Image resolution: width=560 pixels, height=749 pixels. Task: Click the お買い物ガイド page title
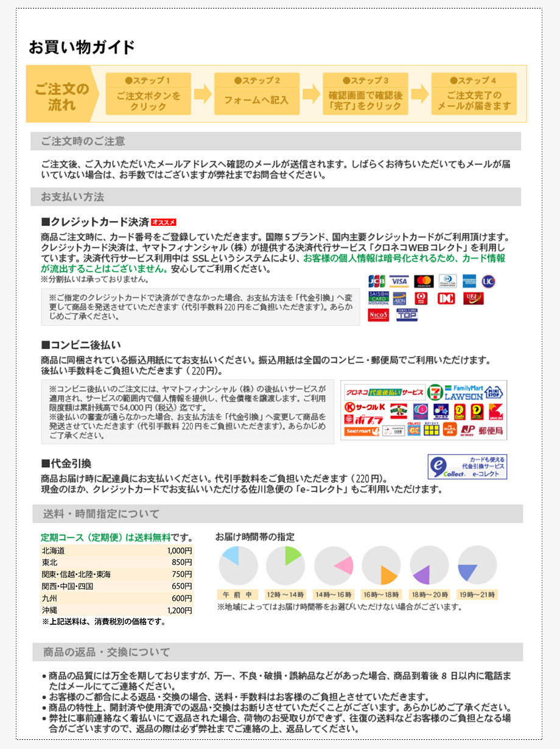click(x=82, y=47)
